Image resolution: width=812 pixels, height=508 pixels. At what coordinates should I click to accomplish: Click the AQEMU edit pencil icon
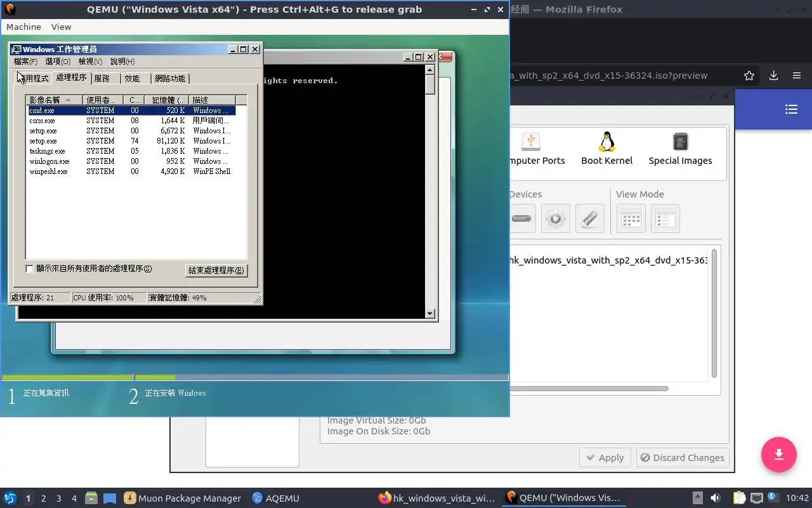point(589,218)
